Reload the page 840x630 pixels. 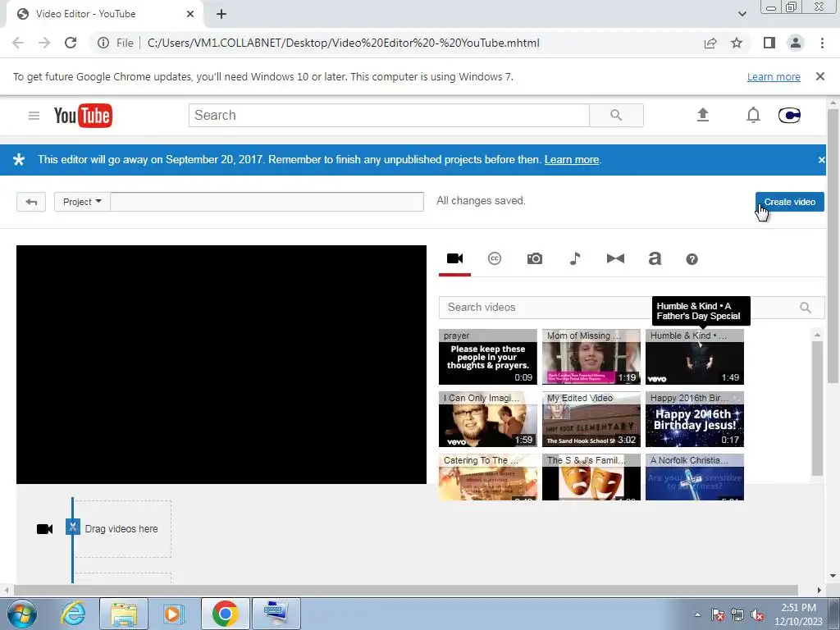pos(71,43)
